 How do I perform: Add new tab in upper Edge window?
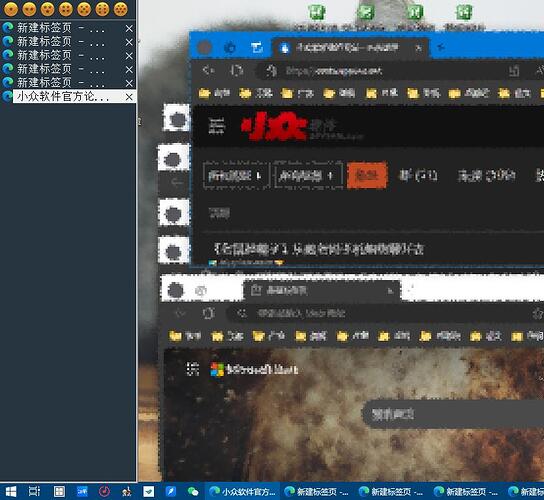pos(440,47)
